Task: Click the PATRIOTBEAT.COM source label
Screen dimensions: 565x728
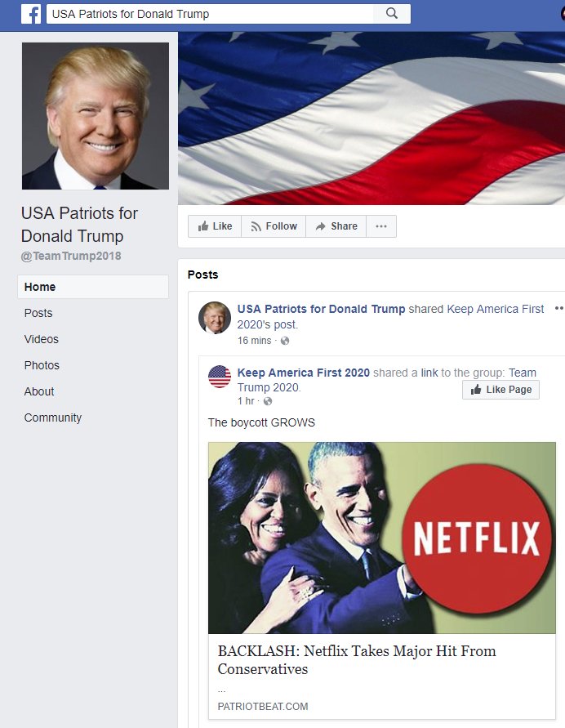Action: (x=263, y=706)
